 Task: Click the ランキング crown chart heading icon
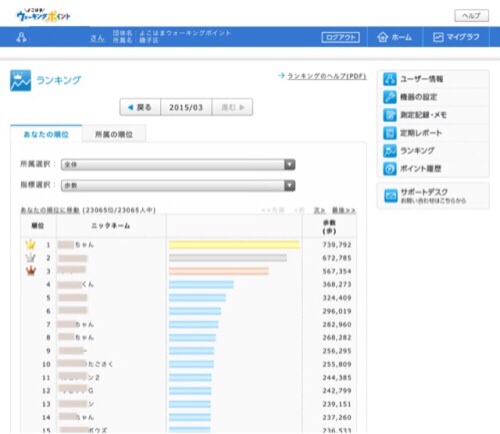point(20,80)
